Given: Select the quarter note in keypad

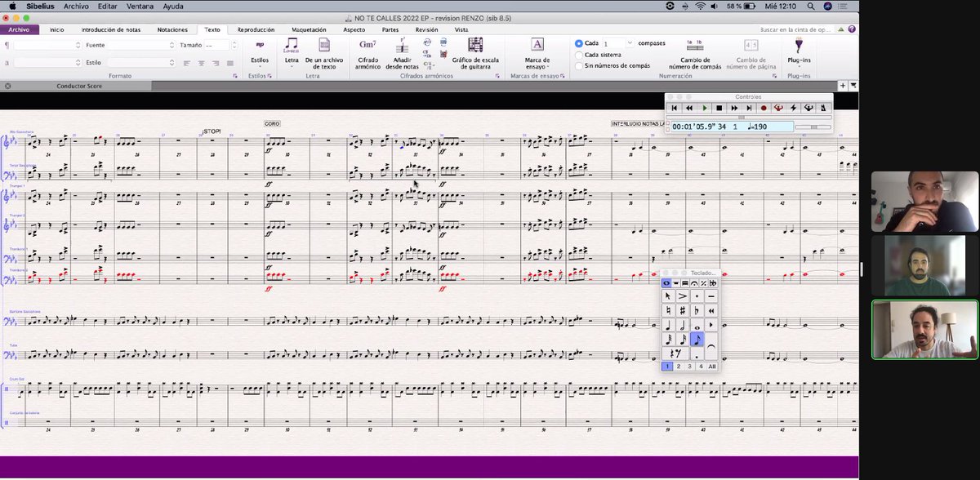Looking at the screenshot, I should (x=668, y=325).
